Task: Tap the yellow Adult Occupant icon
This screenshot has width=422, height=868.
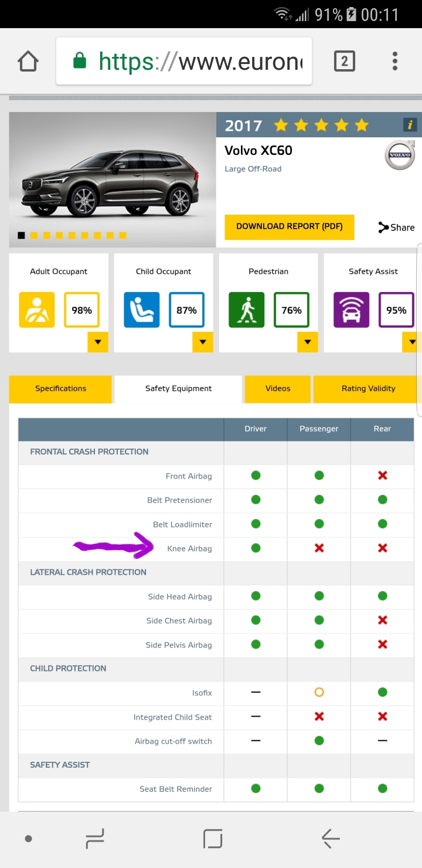Action: [37, 310]
